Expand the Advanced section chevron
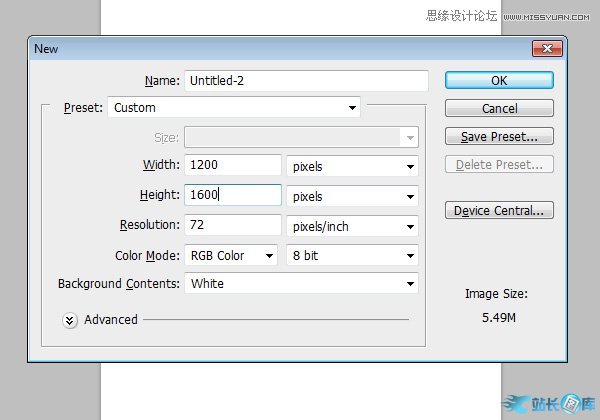The width and height of the screenshot is (600, 420). click(70, 320)
